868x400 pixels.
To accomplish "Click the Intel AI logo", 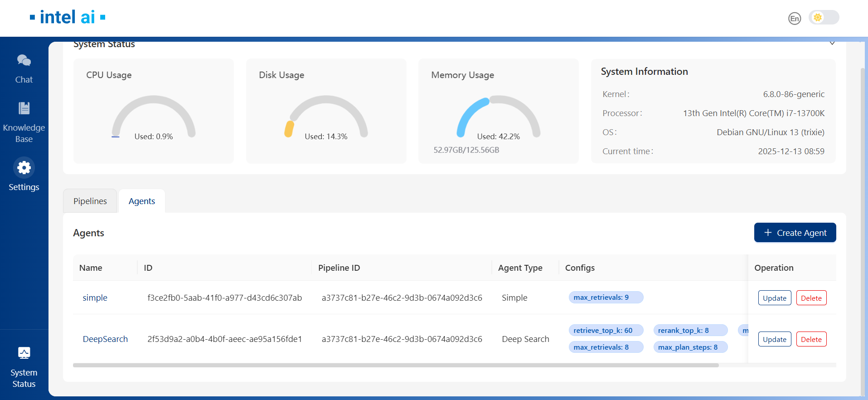I will tap(68, 17).
